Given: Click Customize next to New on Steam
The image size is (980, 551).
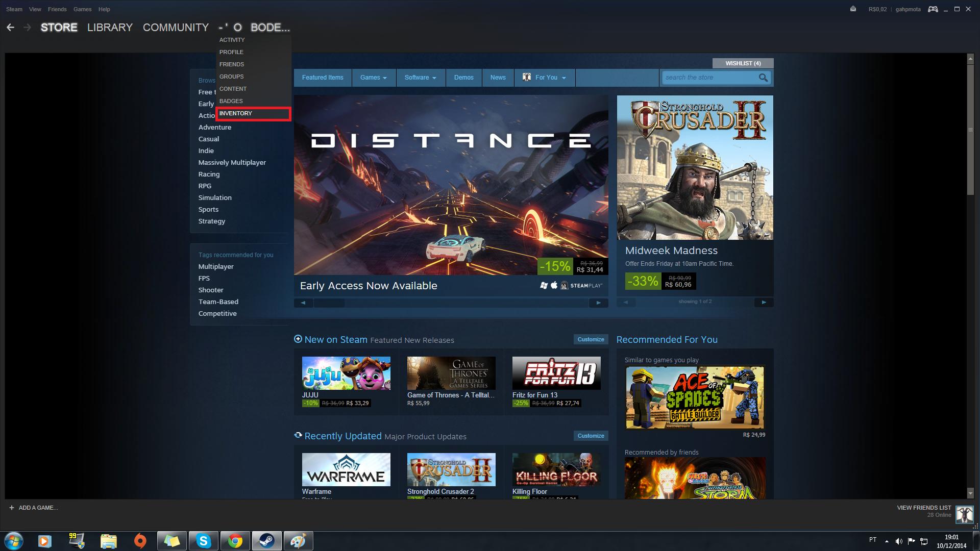Looking at the screenshot, I should (591, 339).
